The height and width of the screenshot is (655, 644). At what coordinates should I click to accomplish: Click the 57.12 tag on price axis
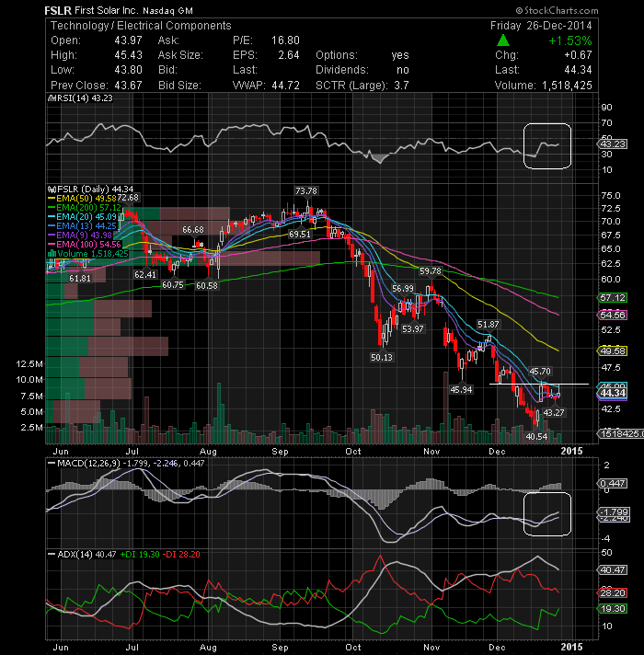[613, 298]
